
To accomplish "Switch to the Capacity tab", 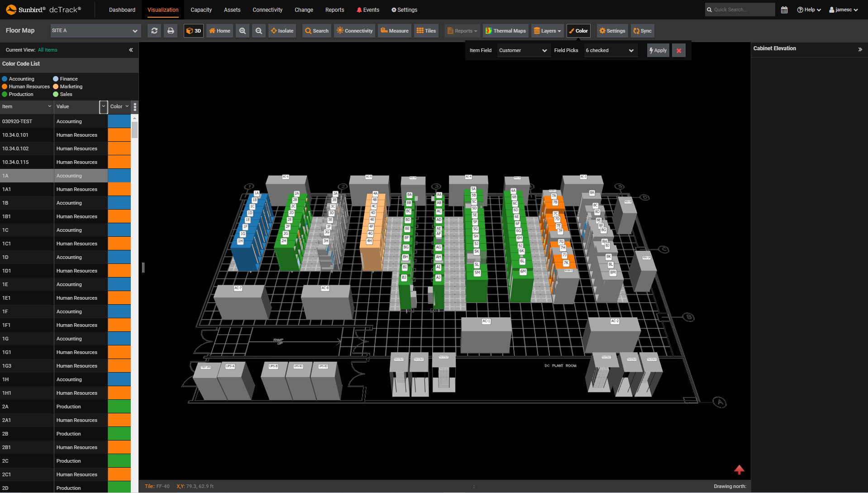I will coord(201,10).
